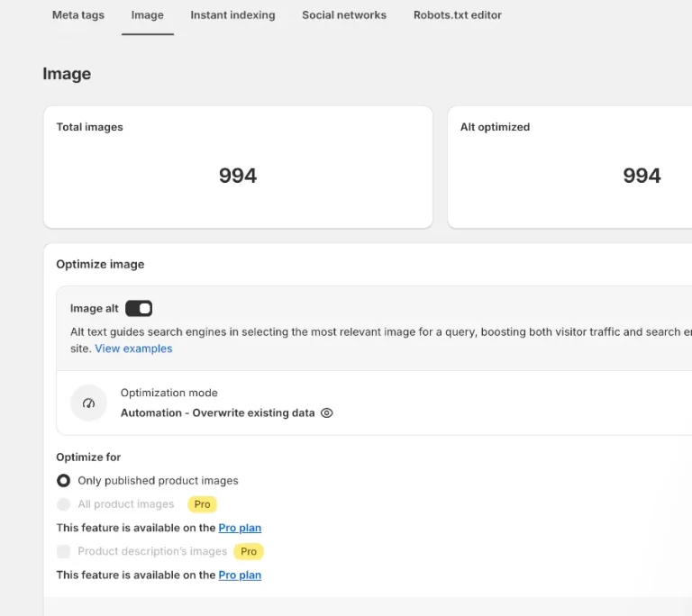Image resolution: width=692 pixels, height=616 pixels.
Task: Click the Pro badge next to All product images
Action: 202,504
